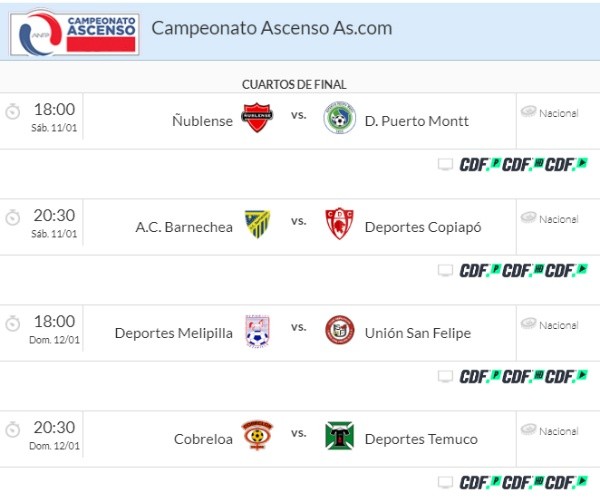This screenshot has height=502, width=600.
Task: Click the D. Puerto Montt crest
Action: click(339, 118)
